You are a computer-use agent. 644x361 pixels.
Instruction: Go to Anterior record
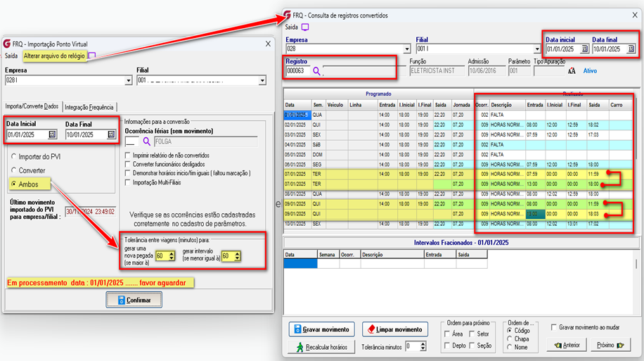point(567,345)
